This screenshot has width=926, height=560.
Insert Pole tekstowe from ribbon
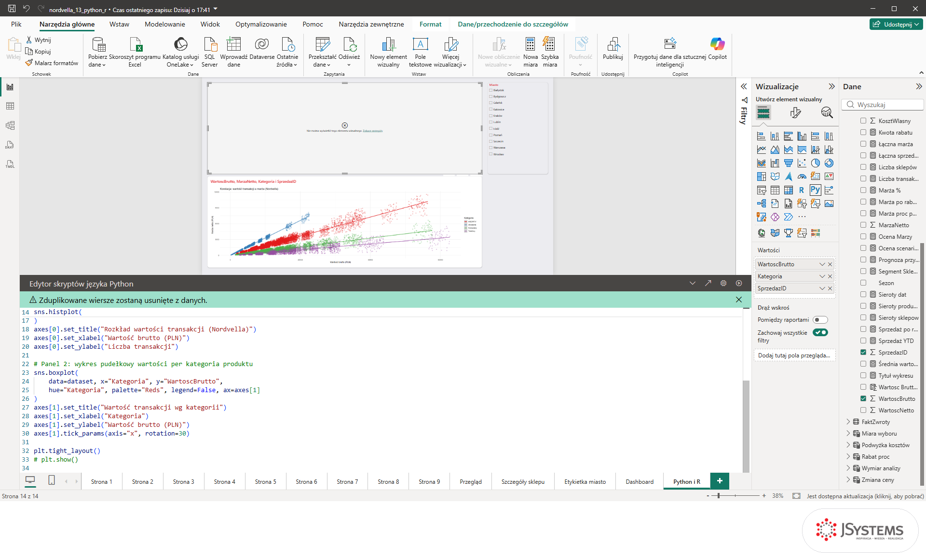coord(420,52)
